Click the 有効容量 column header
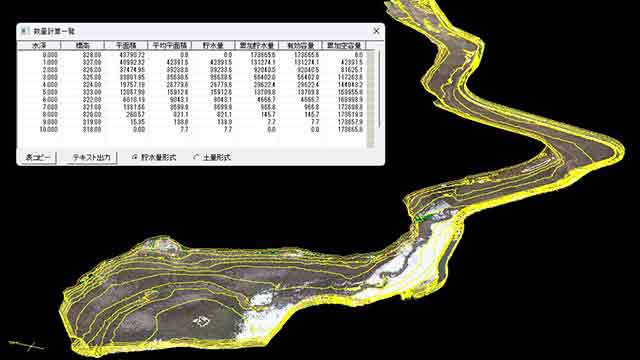The width and height of the screenshot is (640, 360). pos(301,45)
